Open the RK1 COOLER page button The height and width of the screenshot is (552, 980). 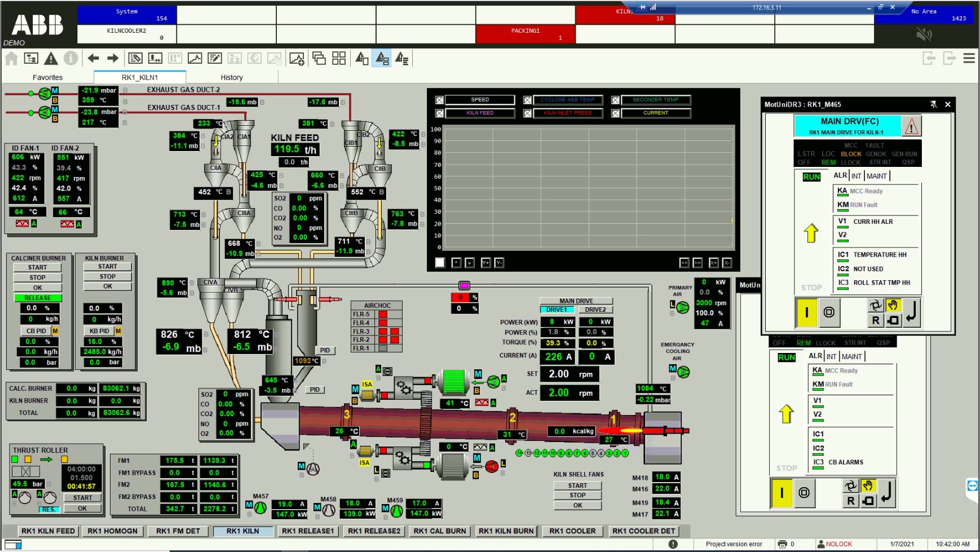(572, 531)
